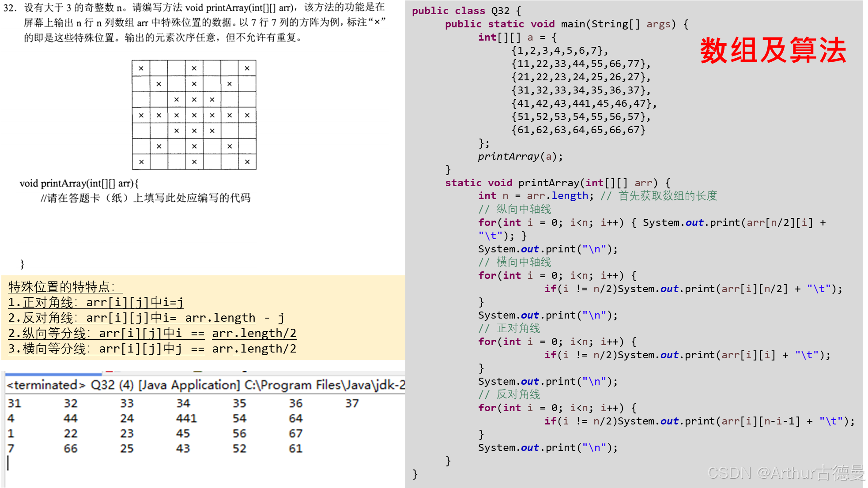Click the red 数组及算法 heading

[x=773, y=50]
